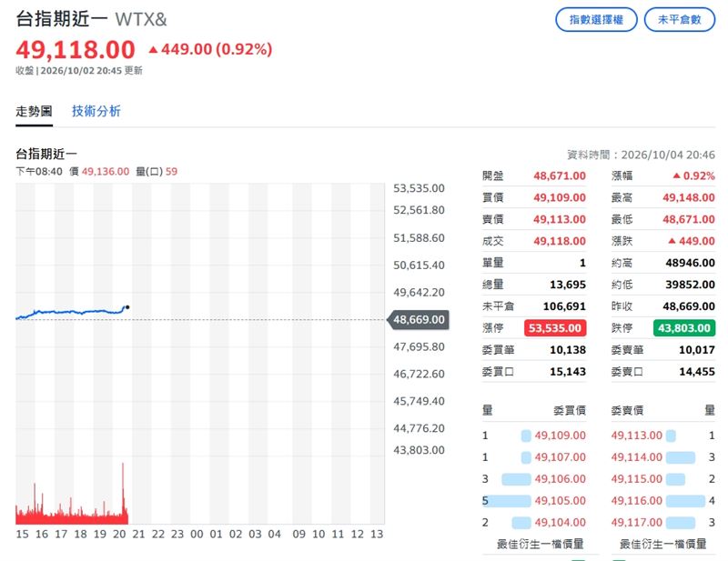Click the 成交 value 49,118.00 in quote table
The image size is (728, 561).
[x=560, y=241]
